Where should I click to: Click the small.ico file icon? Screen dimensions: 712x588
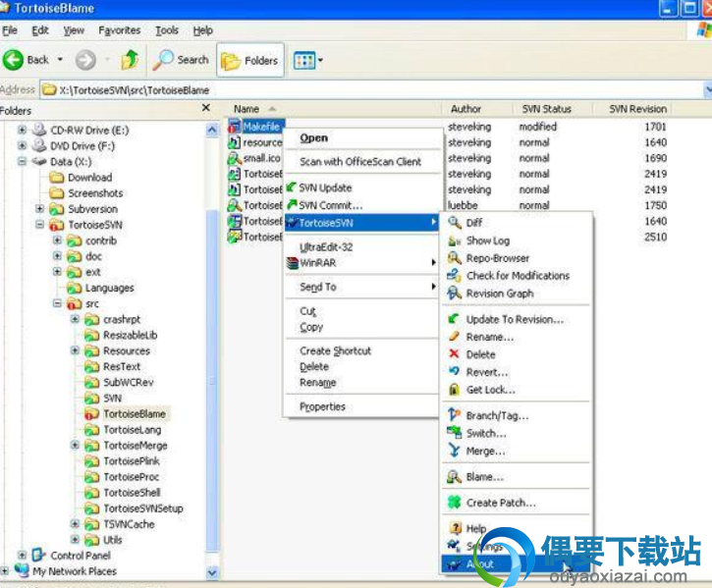point(234,158)
